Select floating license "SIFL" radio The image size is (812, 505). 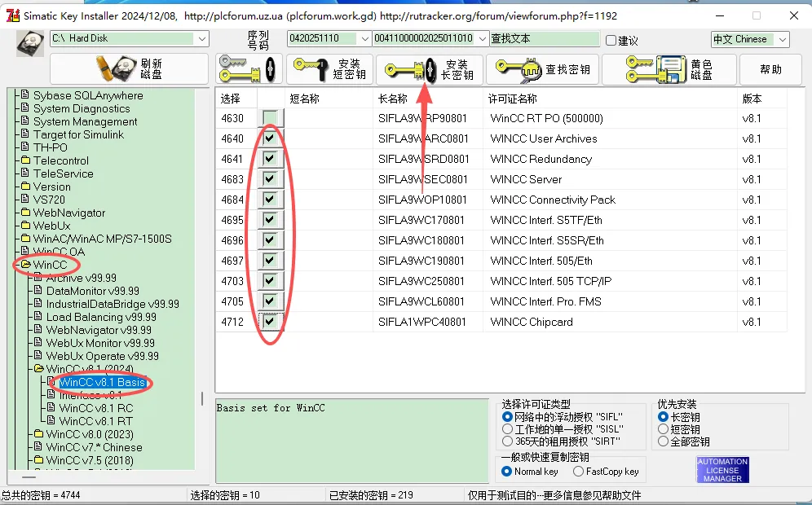(x=507, y=416)
